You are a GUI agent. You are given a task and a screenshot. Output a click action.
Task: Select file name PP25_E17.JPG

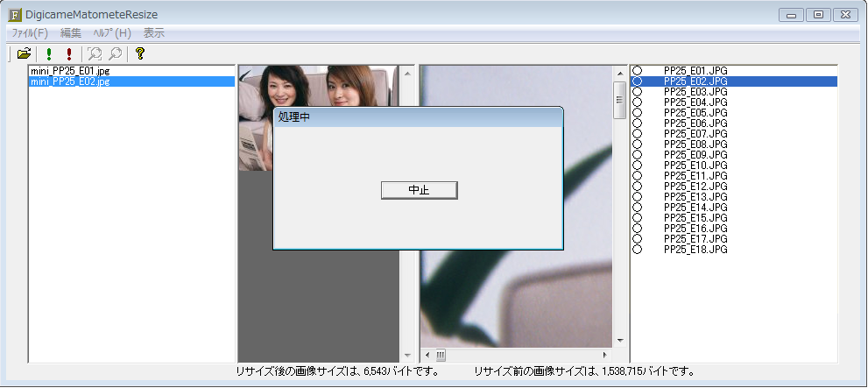coord(695,239)
